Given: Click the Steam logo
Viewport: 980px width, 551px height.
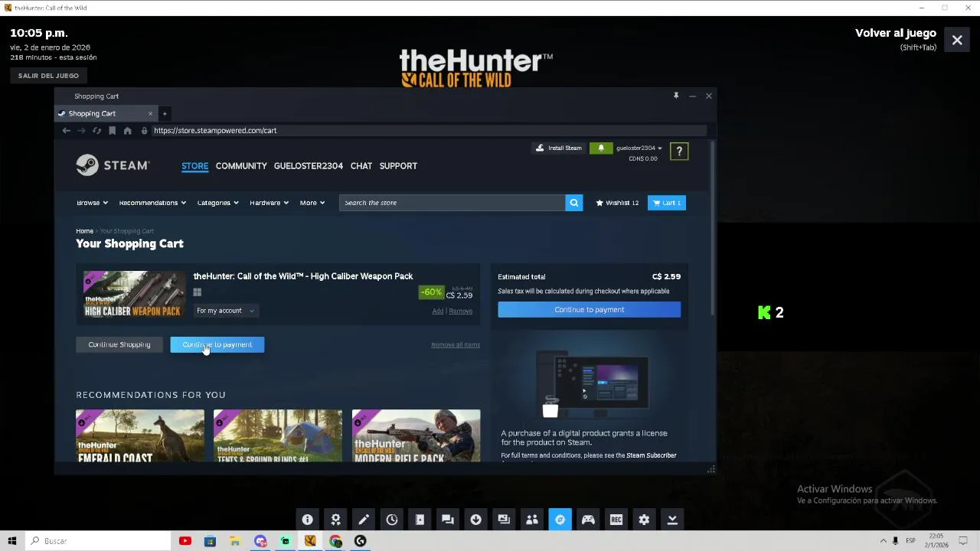Looking at the screenshot, I should click(x=113, y=165).
